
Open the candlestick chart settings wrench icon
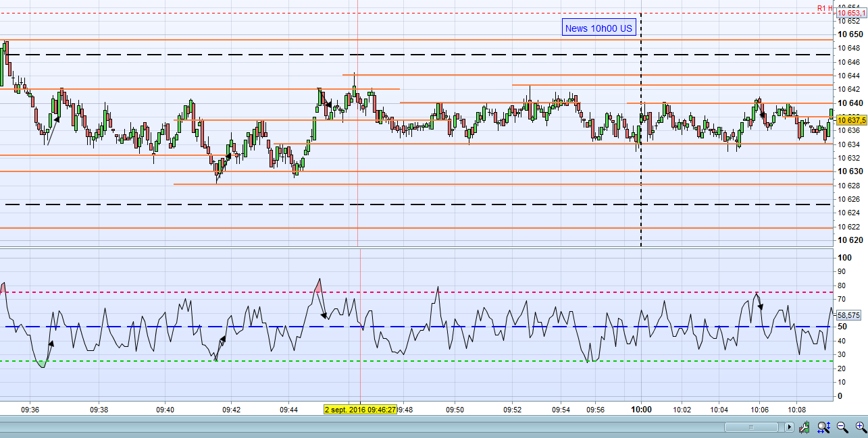[x=805, y=427]
